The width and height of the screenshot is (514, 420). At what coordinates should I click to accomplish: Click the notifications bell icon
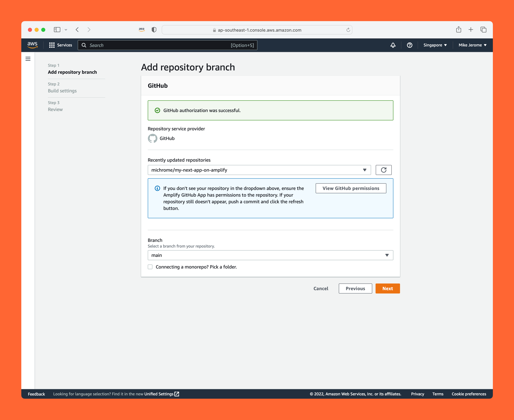pyautogui.click(x=393, y=45)
